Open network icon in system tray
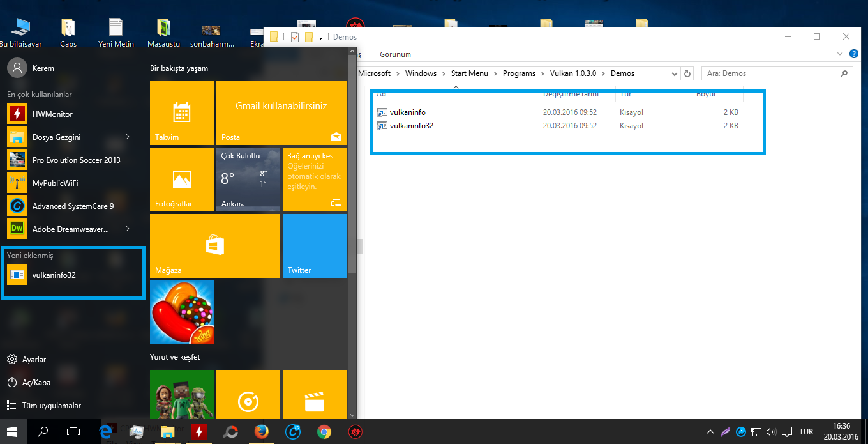This screenshot has height=444, width=868. pos(756,432)
